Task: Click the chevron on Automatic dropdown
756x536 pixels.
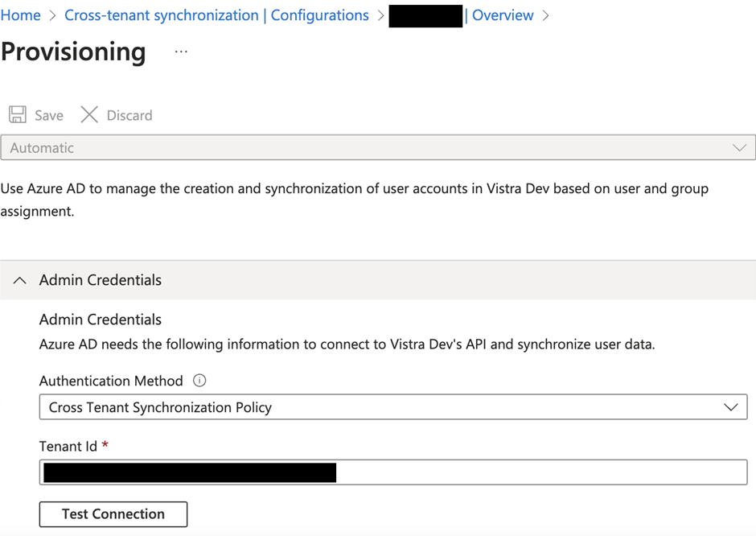Action: 739,147
